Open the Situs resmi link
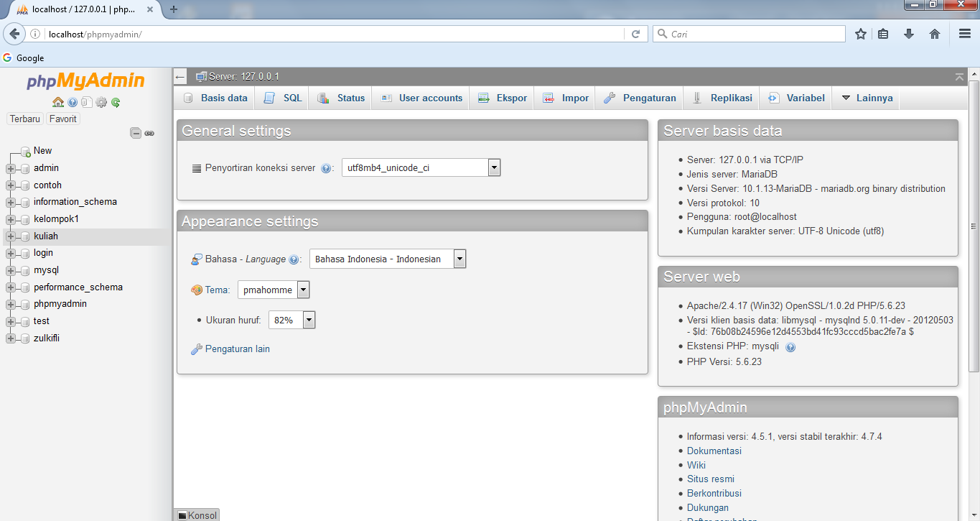 711,479
